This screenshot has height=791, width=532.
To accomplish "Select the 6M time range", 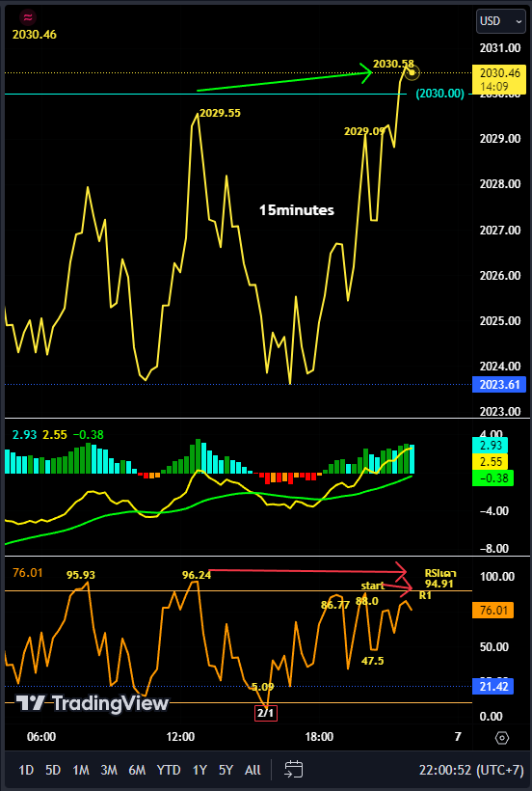I will tap(137, 770).
